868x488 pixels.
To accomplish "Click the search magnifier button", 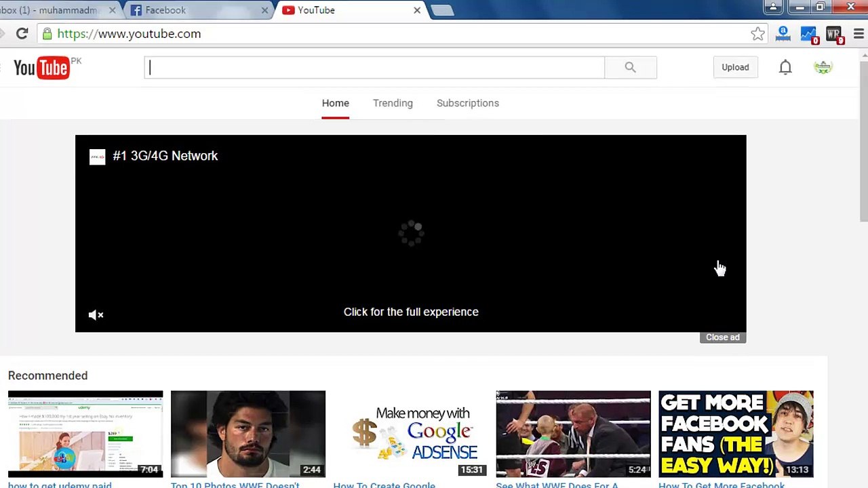I will tap(631, 67).
